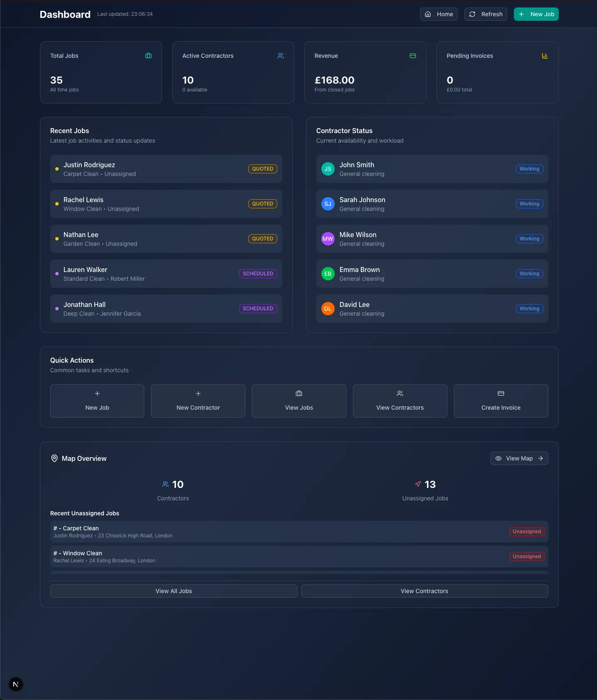Viewport: 597px width, 700px height.
Task: Click the contractors icon next to count 10
Action: (165, 484)
